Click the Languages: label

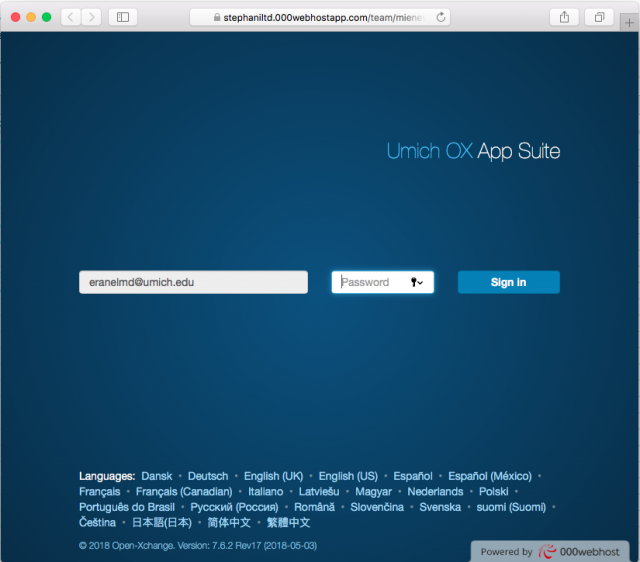click(107, 476)
